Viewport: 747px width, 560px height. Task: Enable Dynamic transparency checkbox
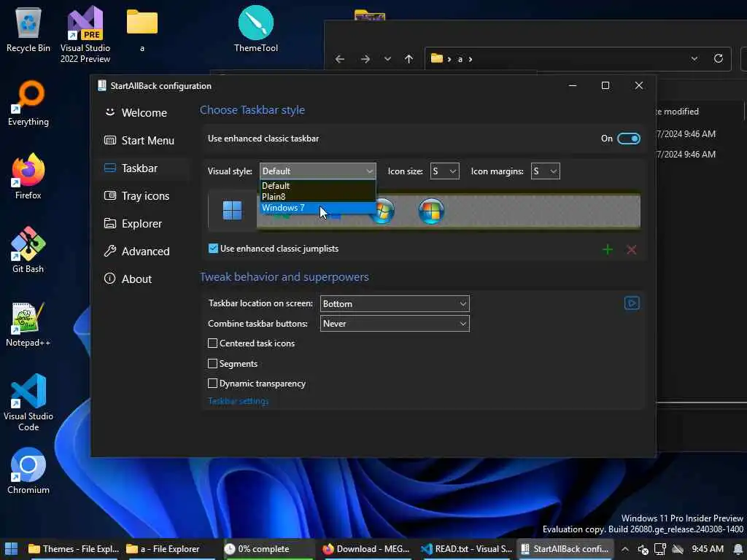[x=212, y=384]
